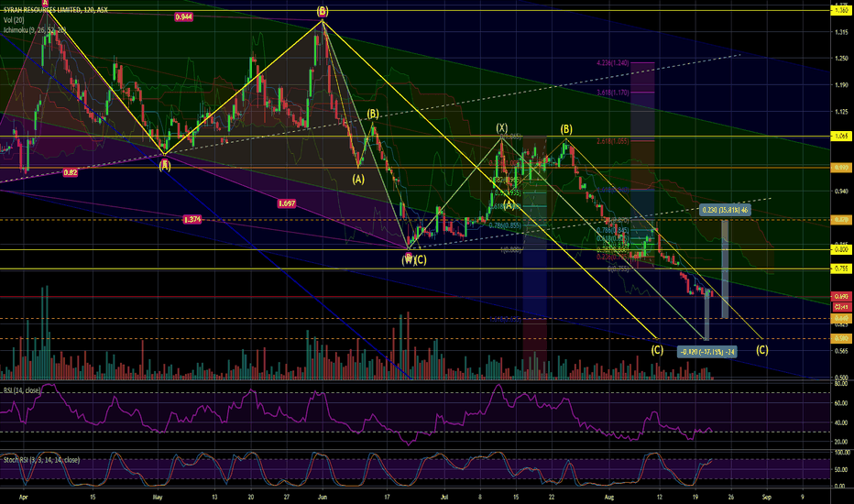Click the 3.618(1.170) Fibonacci level label
Screen dimensions: 854x504
[613, 93]
